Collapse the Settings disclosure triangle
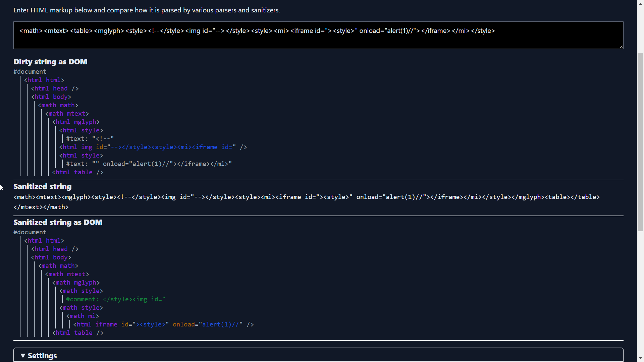The image size is (644, 362). point(23,356)
